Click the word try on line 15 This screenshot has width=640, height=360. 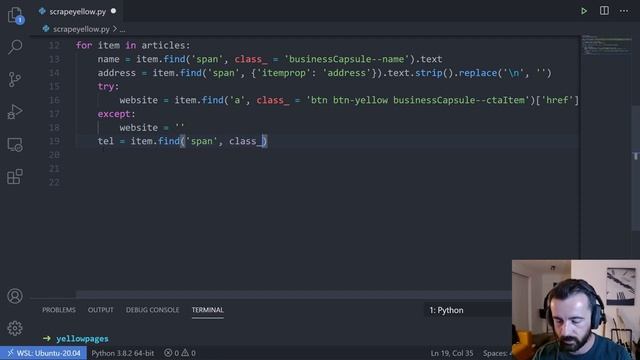[x=105, y=86]
